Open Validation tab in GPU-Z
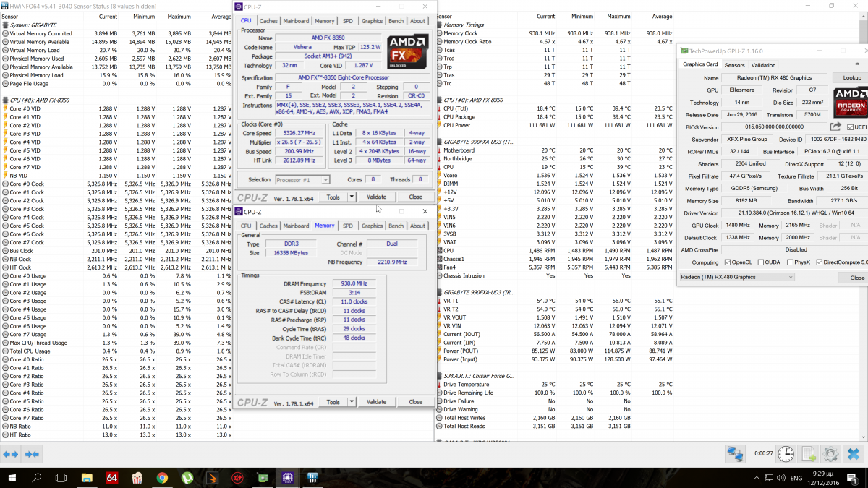The image size is (868, 488). [763, 64]
